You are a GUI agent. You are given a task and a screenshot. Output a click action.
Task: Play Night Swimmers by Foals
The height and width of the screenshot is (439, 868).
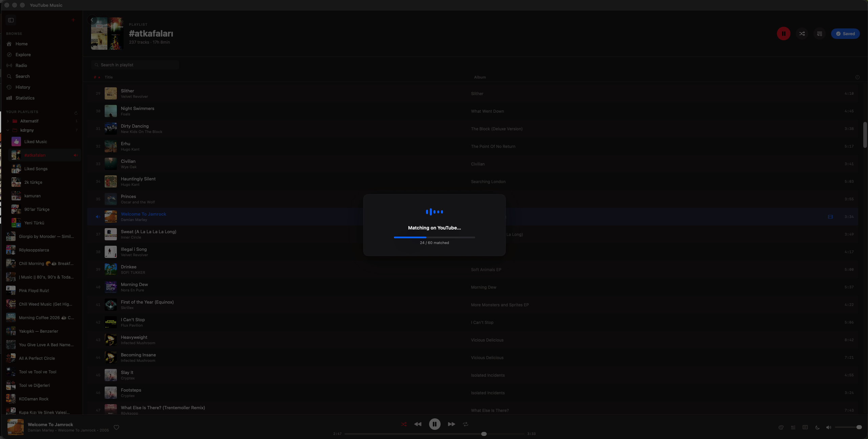coord(472,111)
